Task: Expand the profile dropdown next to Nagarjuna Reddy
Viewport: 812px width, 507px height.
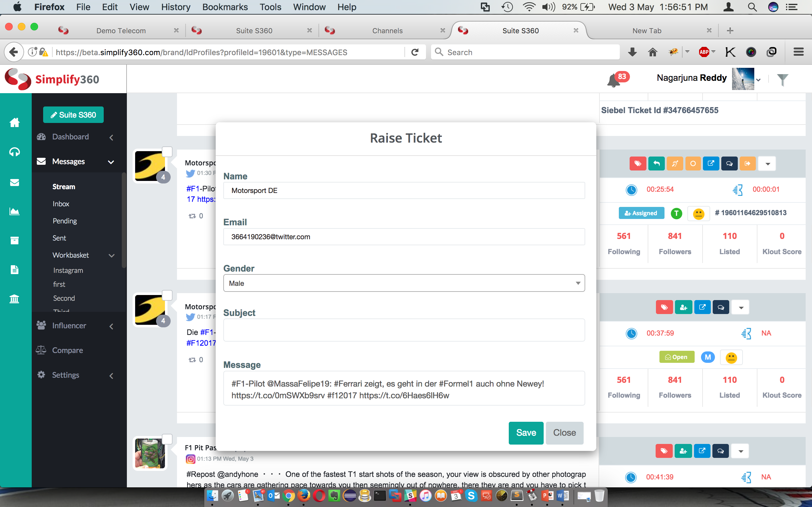Action: 759,80
